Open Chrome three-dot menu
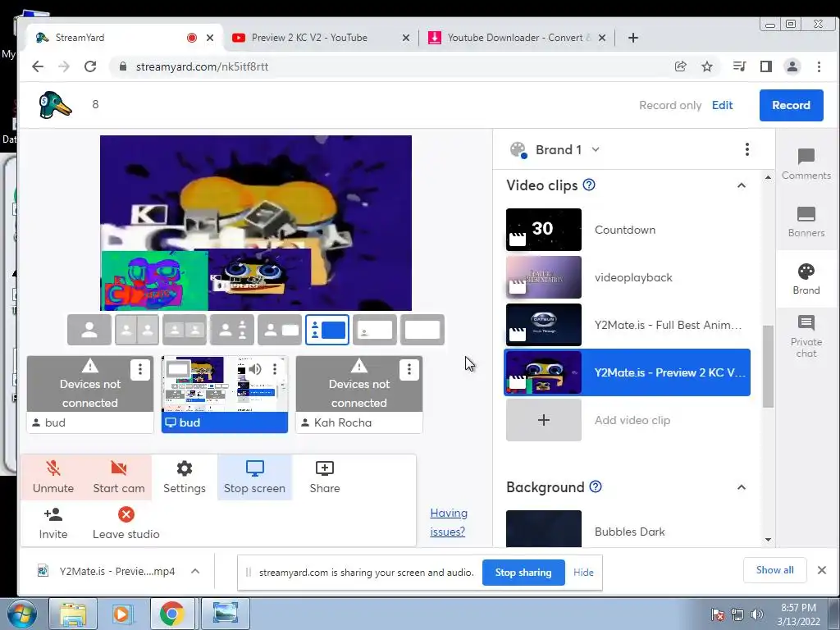The image size is (840, 630). click(x=819, y=66)
